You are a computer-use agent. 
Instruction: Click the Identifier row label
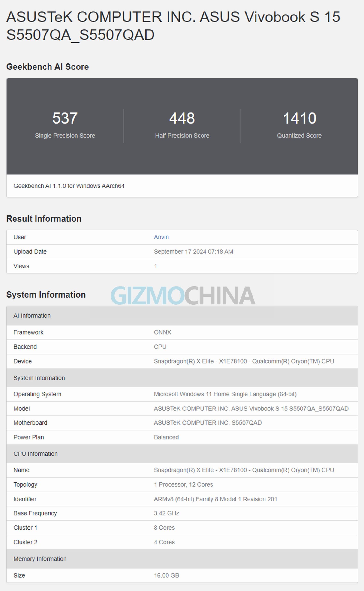point(25,499)
